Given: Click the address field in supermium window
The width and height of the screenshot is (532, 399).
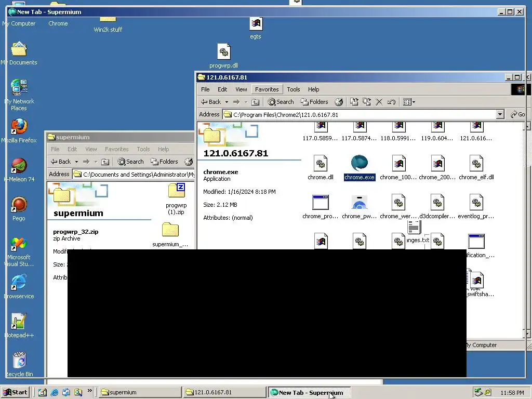Looking at the screenshot, I should (134, 175).
